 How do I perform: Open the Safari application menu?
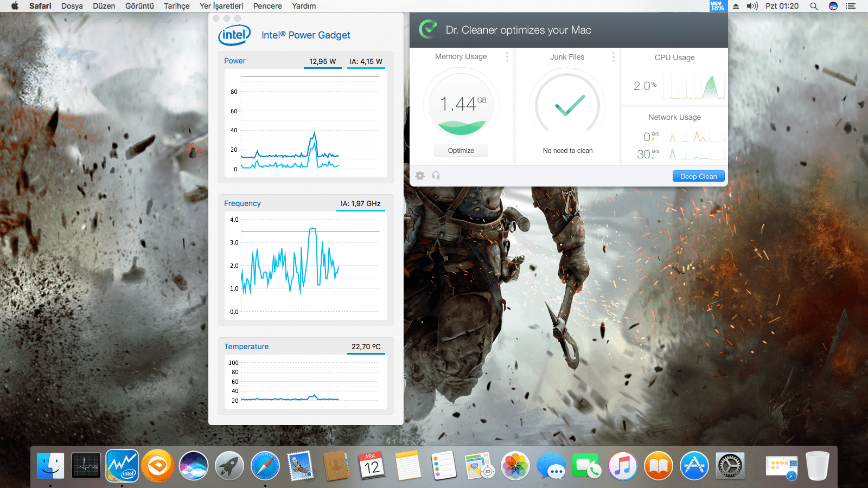click(x=40, y=6)
